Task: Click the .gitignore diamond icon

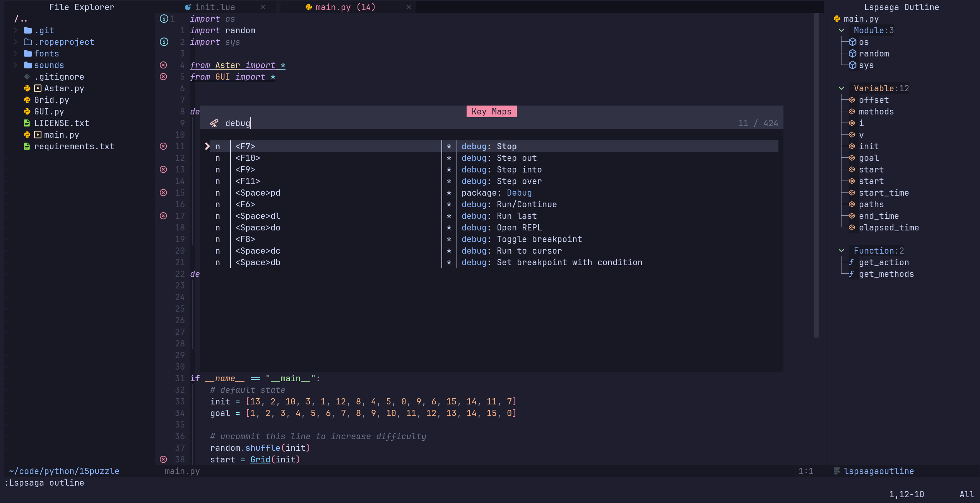Action: click(27, 77)
